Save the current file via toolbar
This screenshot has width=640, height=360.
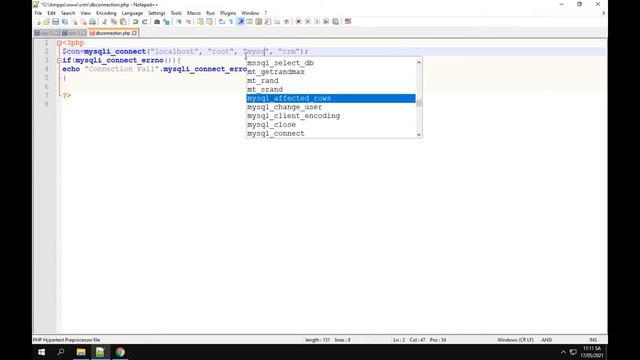pyautogui.click(x=55, y=22)
